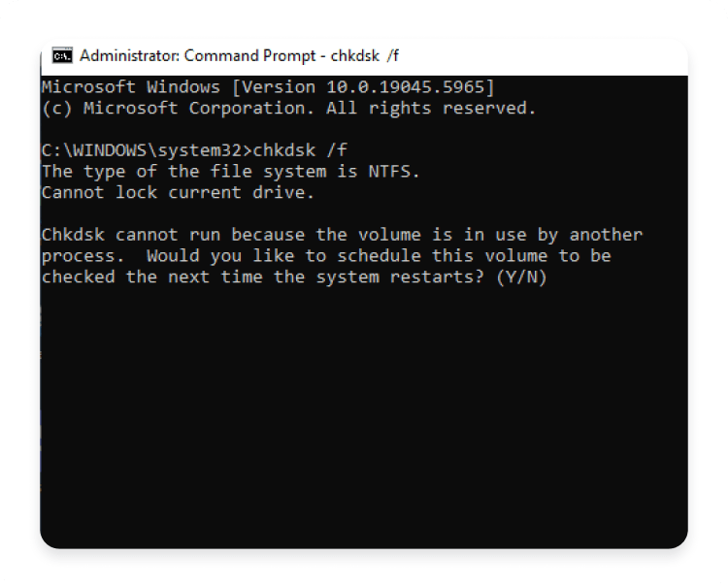This screenshot has width=728, height=588.
Task: Click the 'All rights reserved.' text
Action: tap(431, 108)
